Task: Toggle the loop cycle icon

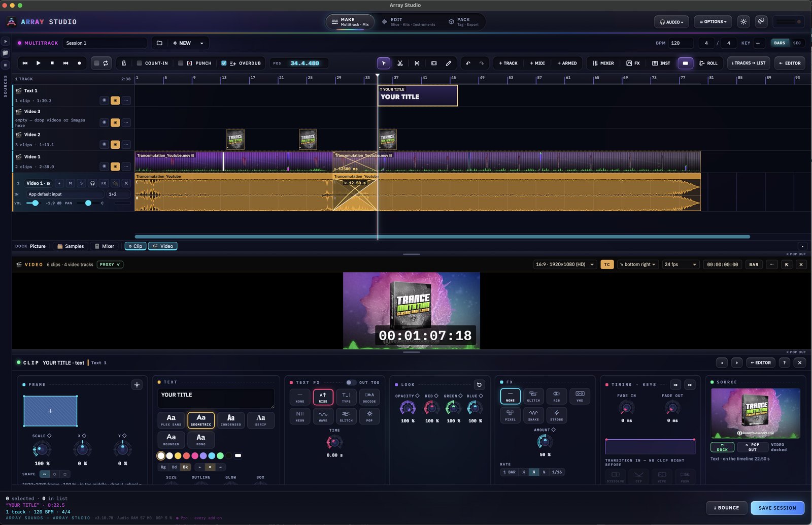Action: [106, 63]
